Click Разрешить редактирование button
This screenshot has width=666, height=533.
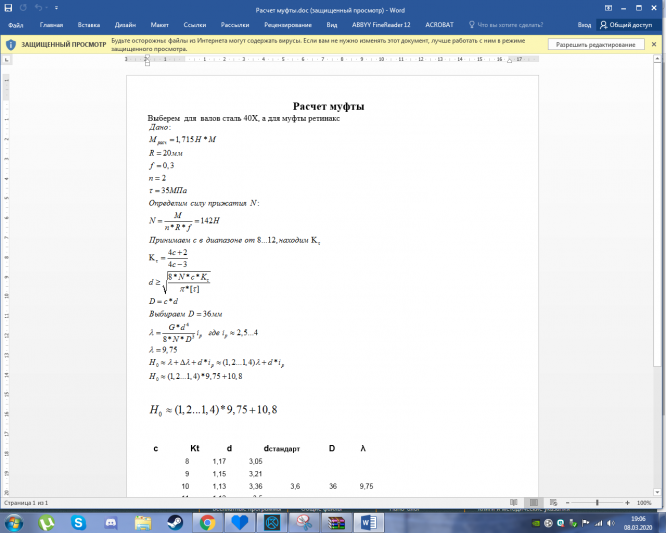click(x=595, y=45)
